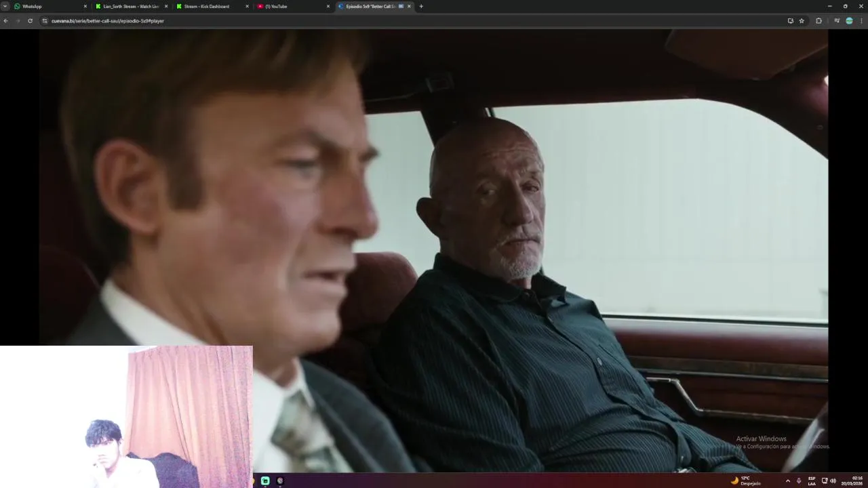Show hidden system tray icons
This screenshot has width=868, height=488.
pos(787,481)
